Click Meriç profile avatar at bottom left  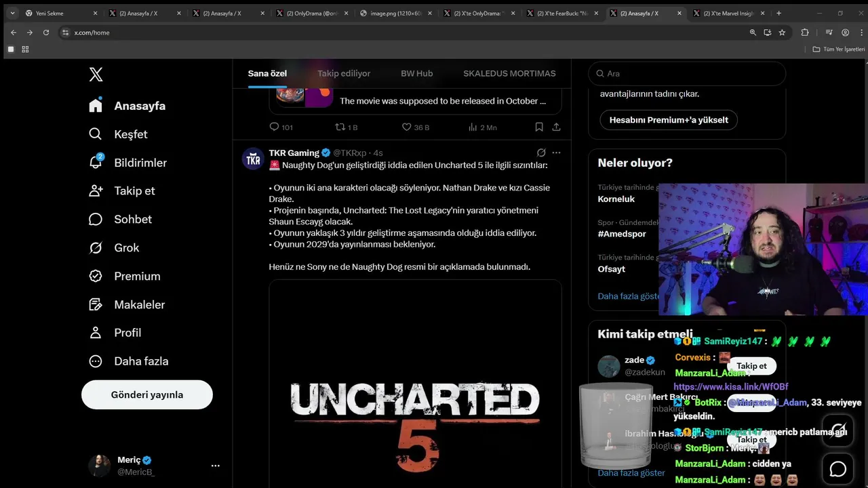[99, 466]
